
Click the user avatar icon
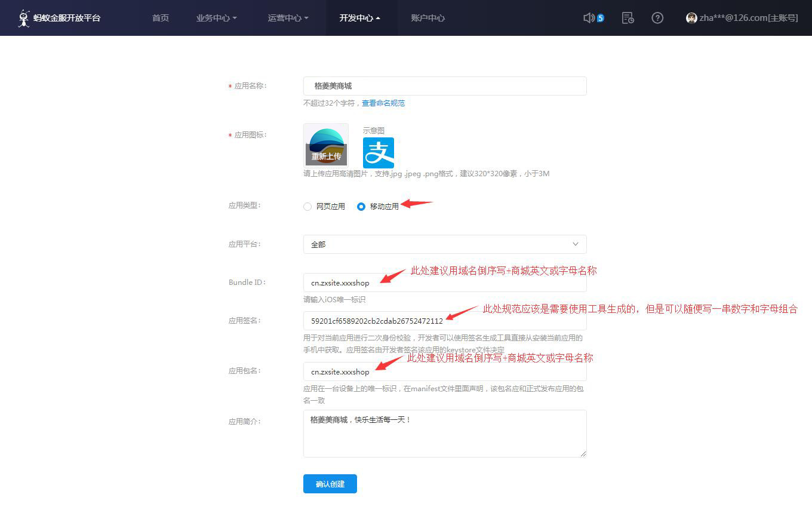(x=691, y=18)
